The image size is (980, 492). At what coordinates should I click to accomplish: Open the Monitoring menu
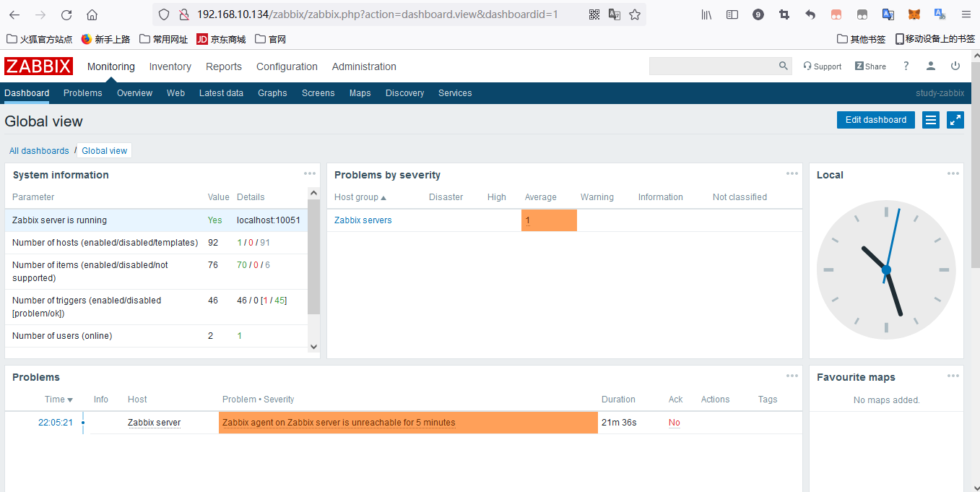pyautogui.click(x=111, y=66)
